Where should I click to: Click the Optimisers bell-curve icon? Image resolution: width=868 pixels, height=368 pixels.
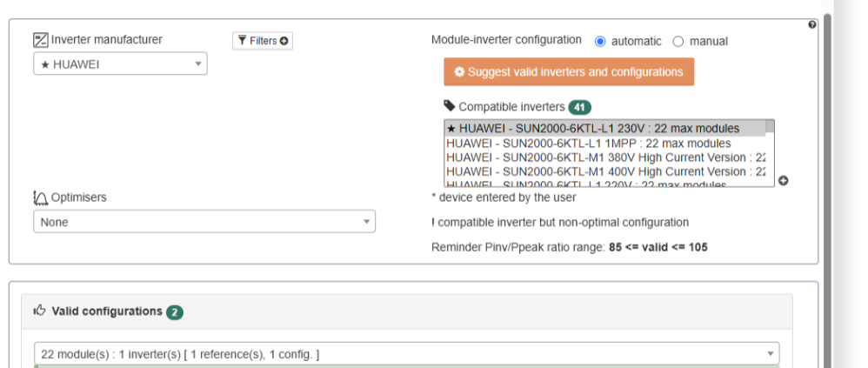click(x=41, y=197)
